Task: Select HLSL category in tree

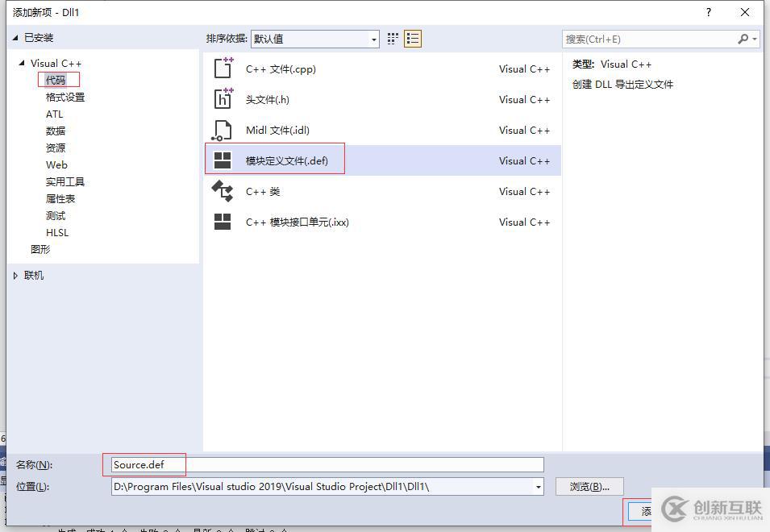Action: (x=57, y=233)
